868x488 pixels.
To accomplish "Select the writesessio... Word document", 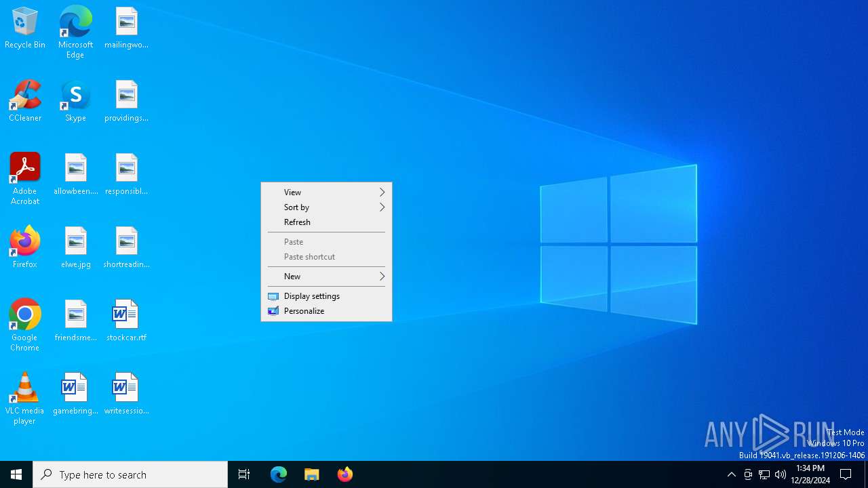I will click(126, 394).
